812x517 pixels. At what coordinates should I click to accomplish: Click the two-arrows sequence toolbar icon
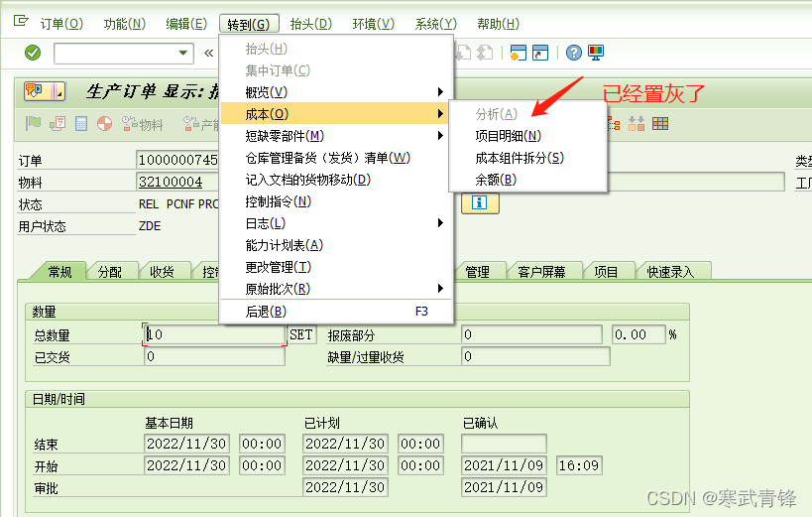point(636,123)
